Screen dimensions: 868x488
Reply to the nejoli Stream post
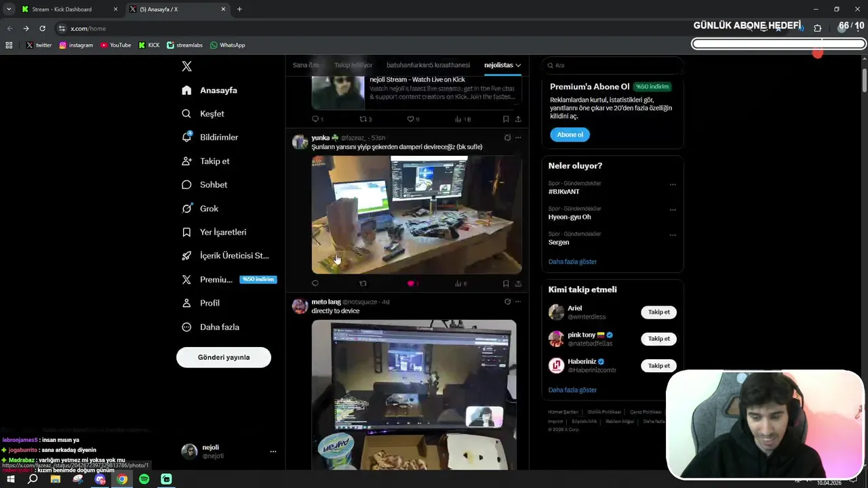(x=315, y=119)
